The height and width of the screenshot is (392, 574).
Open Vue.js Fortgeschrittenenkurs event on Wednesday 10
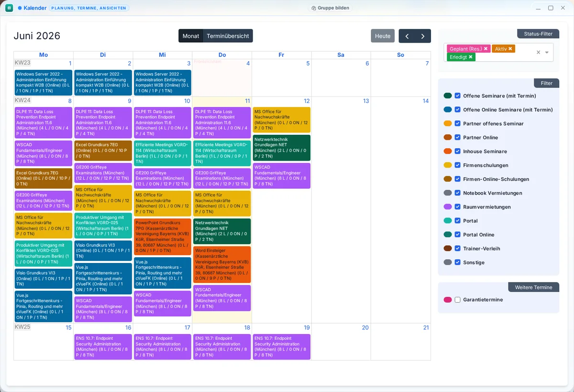click(163, 272)
